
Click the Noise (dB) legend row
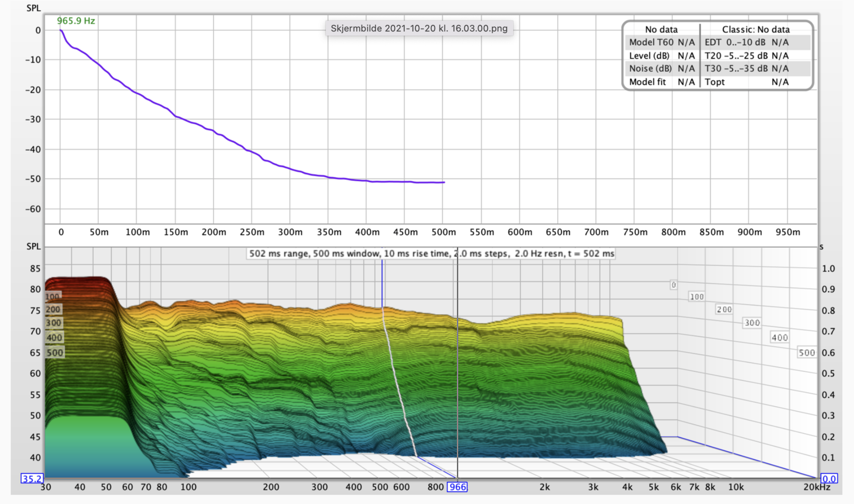[x=662, y=69]
